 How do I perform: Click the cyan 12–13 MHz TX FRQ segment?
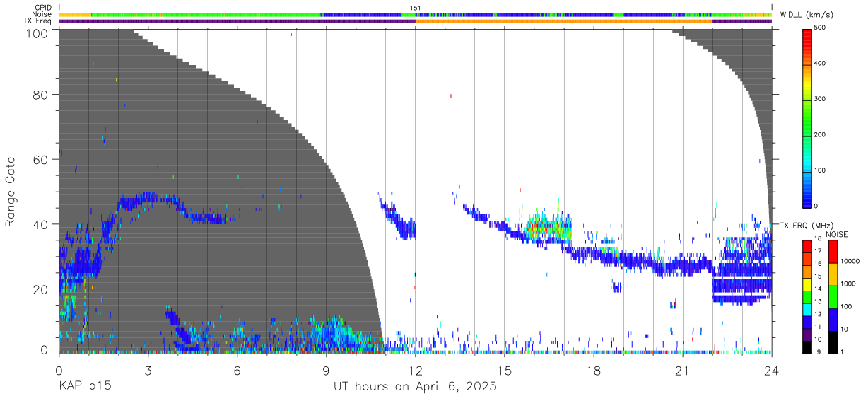click(x=807, y=308)
